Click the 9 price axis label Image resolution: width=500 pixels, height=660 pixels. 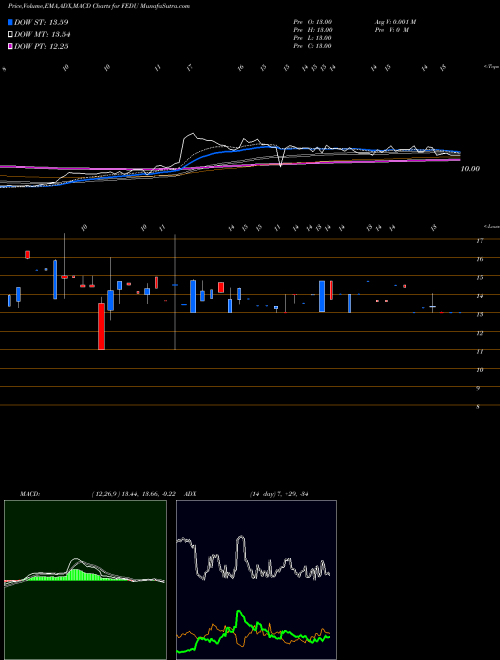(478, 388)
